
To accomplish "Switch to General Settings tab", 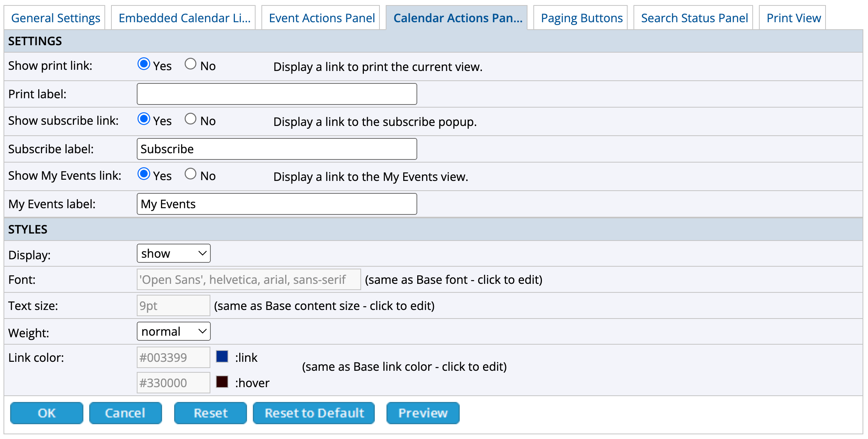I will click(x=55, y=18).
